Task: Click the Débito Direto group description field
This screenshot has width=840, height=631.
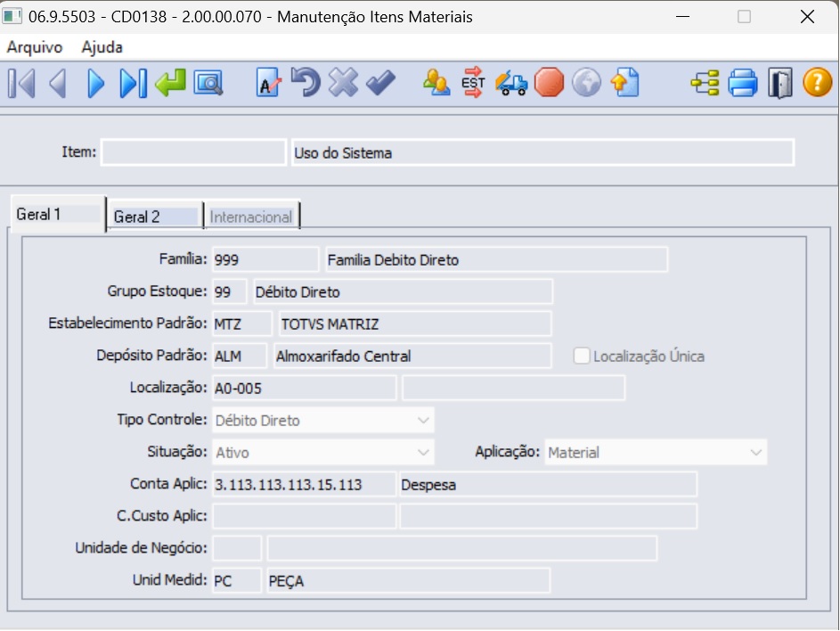Action: tap(403, 291)
